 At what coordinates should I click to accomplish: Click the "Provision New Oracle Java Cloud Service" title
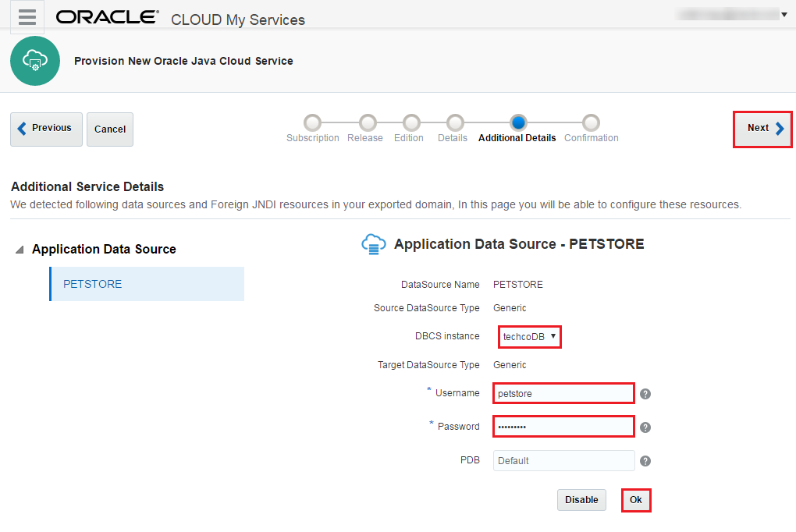(183, 61)
